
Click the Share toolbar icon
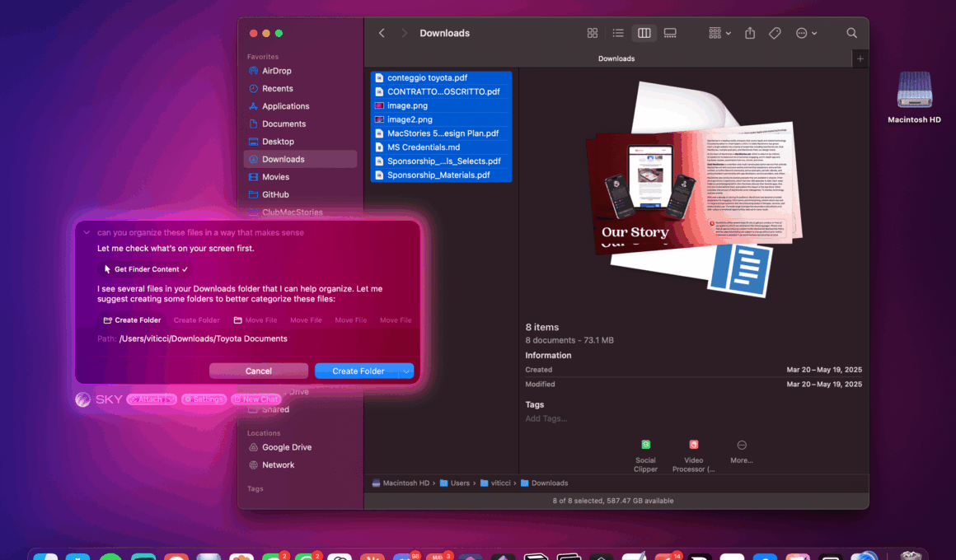click(x=750, y=33)
